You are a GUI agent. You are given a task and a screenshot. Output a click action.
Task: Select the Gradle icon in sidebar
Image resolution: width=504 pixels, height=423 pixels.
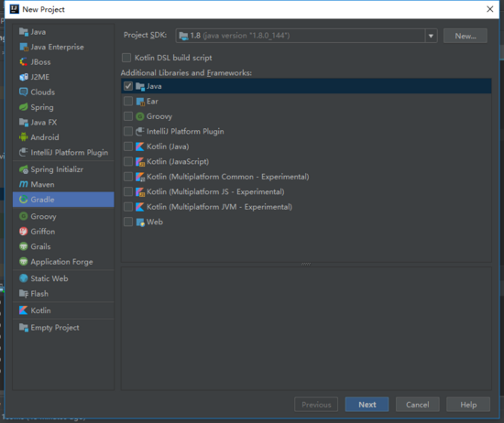click(24, 200)
